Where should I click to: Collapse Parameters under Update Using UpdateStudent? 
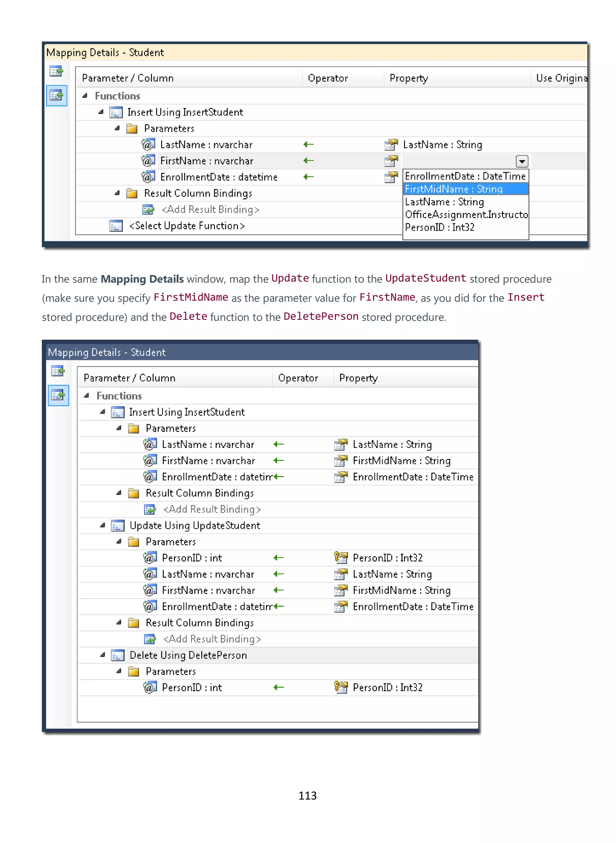(x=119, y=541)
